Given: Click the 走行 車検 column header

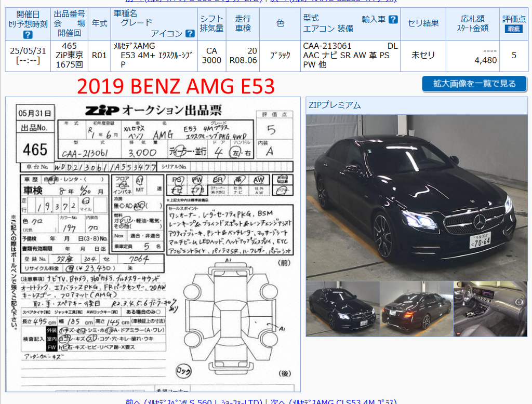Looking at the screenshot, I should 243,24.
